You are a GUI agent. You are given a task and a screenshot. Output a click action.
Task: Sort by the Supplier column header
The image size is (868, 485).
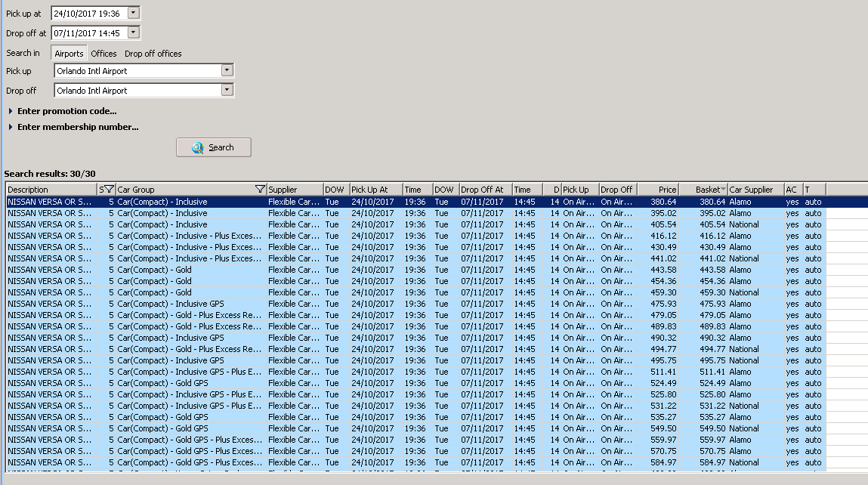pyautogui.click(x=295, y=190)
